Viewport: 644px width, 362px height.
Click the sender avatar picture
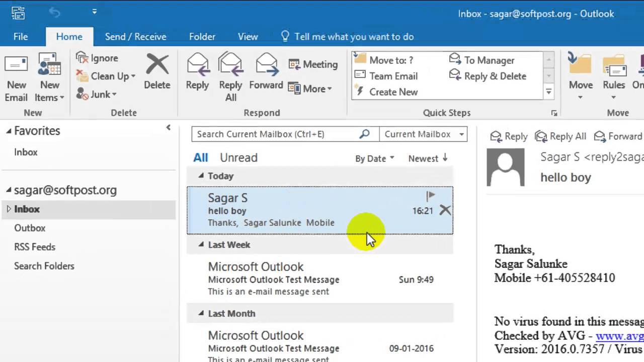(x=506, y=167)
